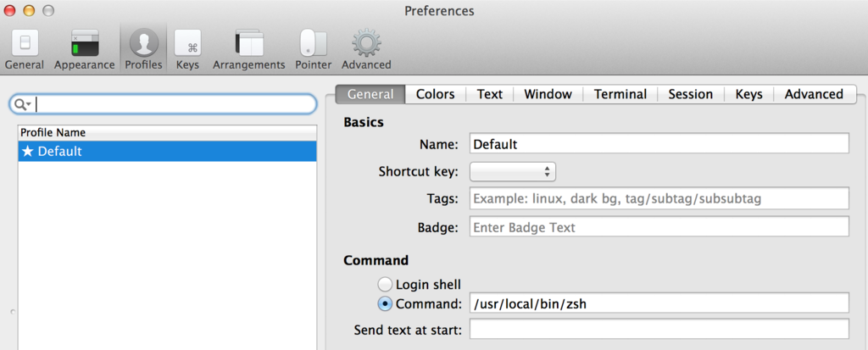This screenshot has height=350, width=868.
Task: Open the Terminal profile tab
Action: click(x=620, y=94)
